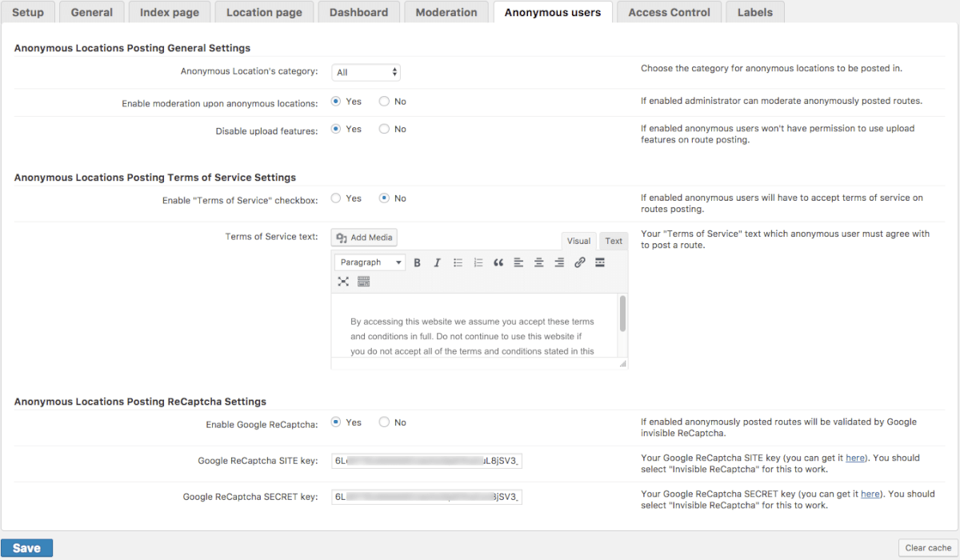Go to the Moderation tab

pyautogui.click(x=446, y=12)
